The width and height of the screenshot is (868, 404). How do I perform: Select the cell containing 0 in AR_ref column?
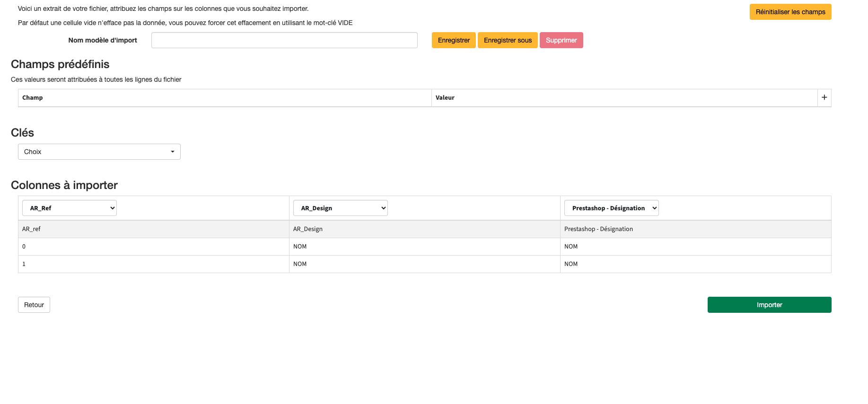coord(153,247)
